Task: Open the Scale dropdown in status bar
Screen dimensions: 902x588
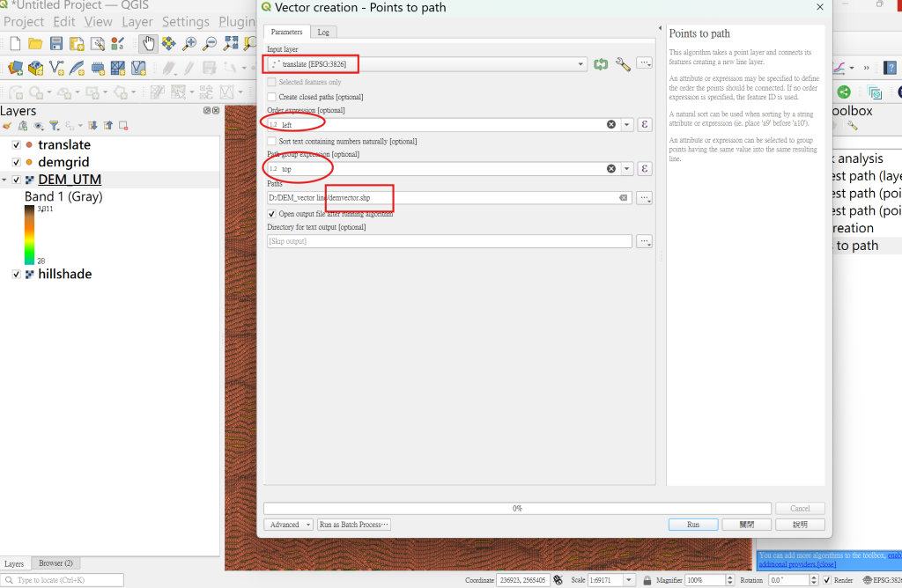Action: click(629, 580)
